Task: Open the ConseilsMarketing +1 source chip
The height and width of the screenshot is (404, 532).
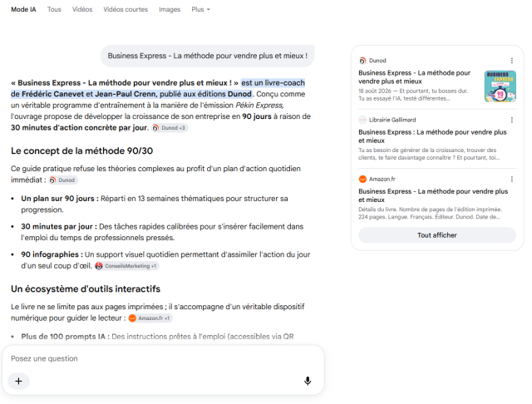Action: pos(126,266)
